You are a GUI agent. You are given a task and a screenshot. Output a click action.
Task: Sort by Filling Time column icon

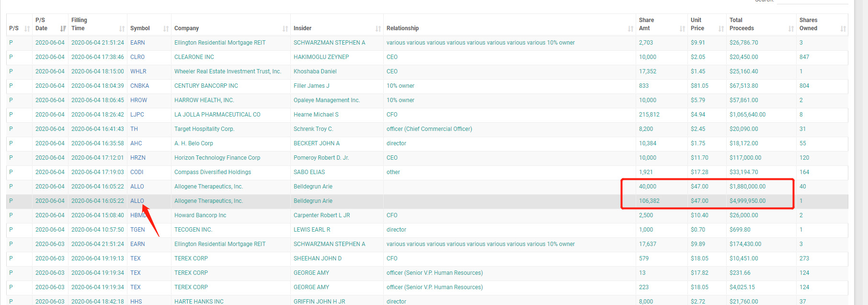tap(122, 29)
